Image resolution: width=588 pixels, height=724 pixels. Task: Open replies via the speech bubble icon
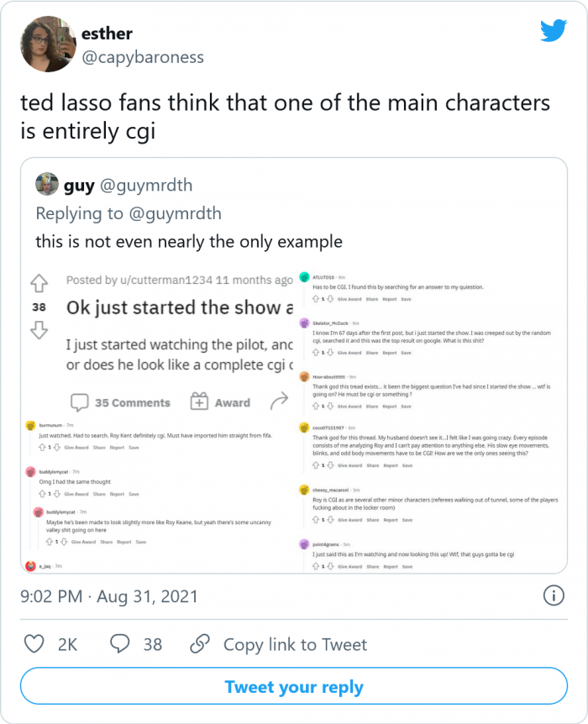pyautogui.click(x=120, y=644)
